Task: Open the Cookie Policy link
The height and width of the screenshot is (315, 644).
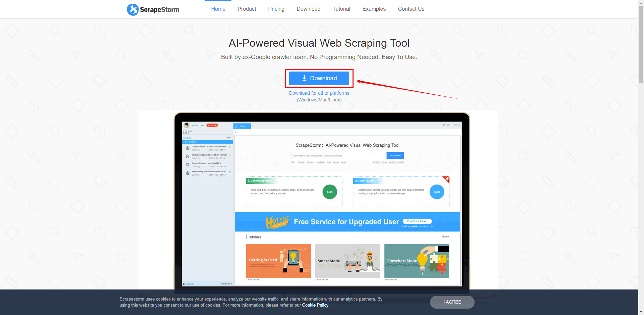Action: 315,305
